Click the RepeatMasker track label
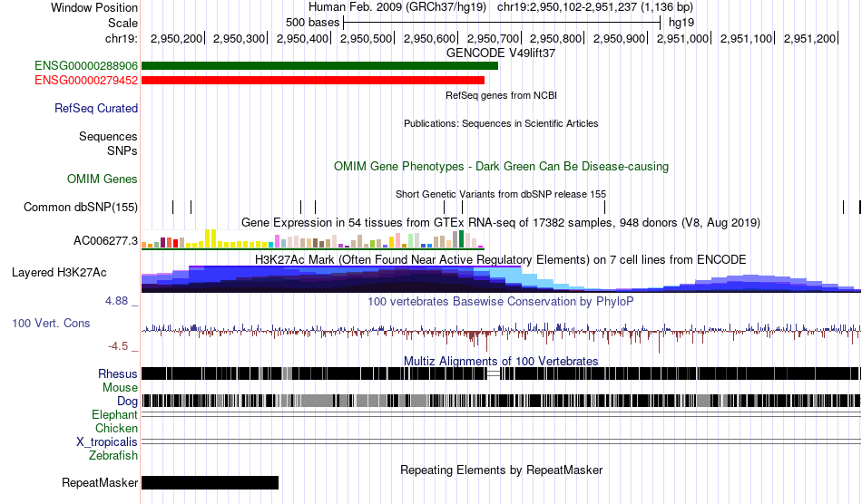The height and width of the screenshot is (504, 862). [x=100, y=482]
